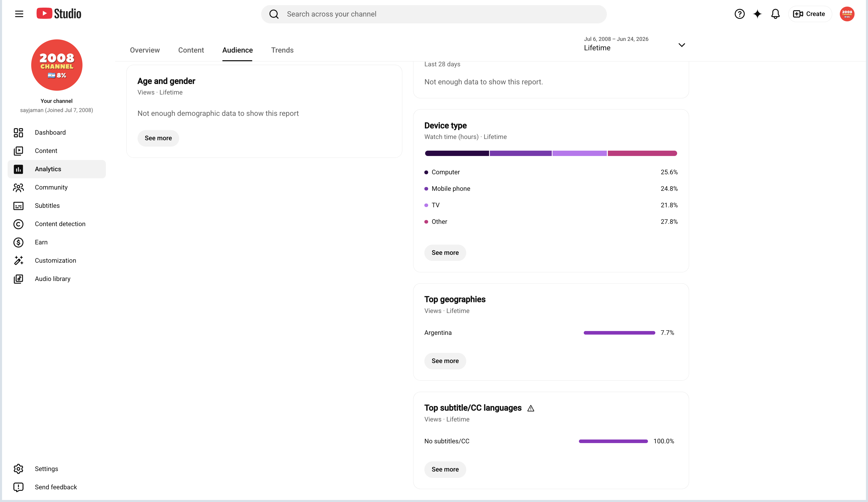Switch to the Overview tab

145,50
